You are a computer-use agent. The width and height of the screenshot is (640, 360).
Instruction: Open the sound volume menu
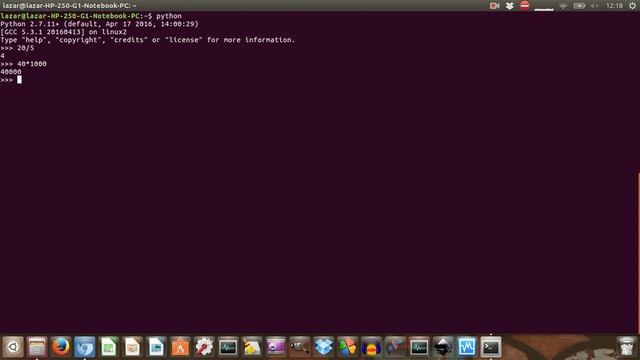point(594,6)
